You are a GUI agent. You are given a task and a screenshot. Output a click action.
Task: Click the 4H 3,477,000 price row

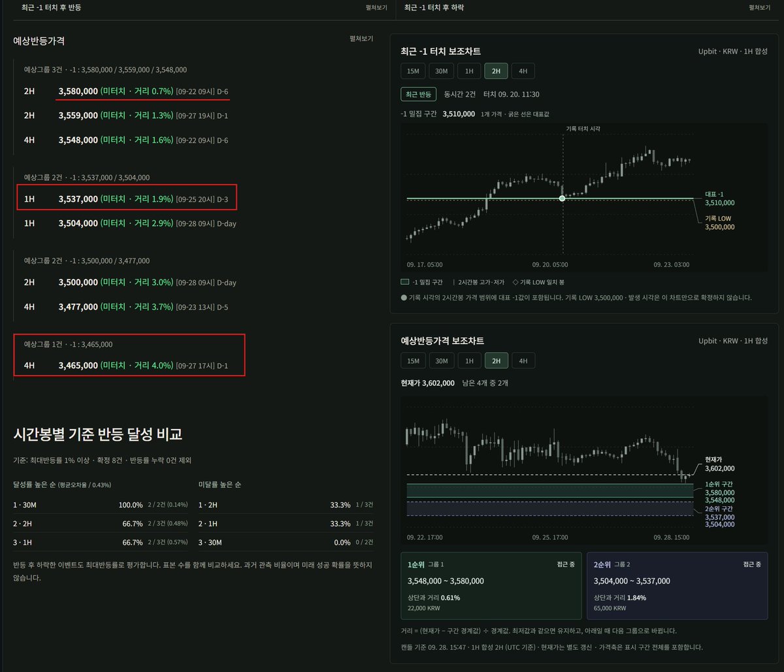(125, 306)
